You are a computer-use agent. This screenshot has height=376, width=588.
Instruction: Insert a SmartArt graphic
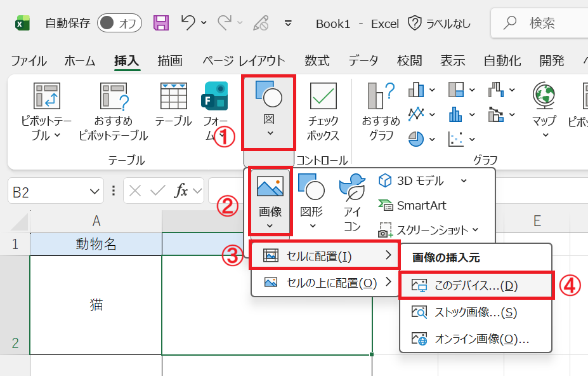tap(421, 205)
